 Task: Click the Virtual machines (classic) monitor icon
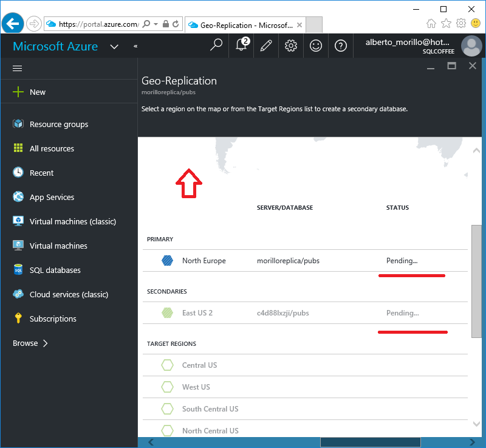[x=18, y=221]
